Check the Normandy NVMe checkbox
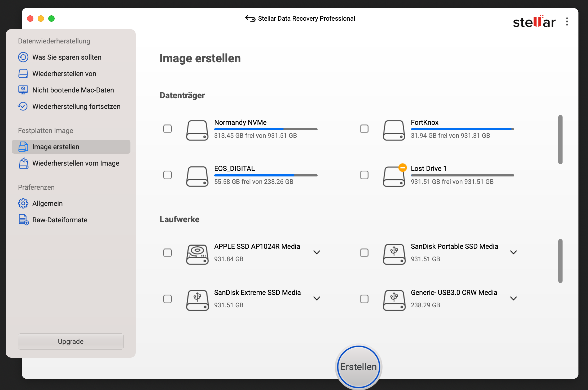This screenshot has width=588, height=390. 168,129
